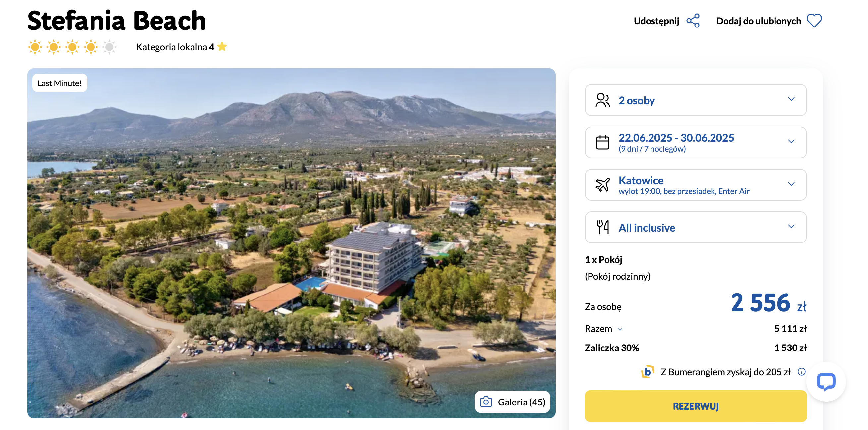Image resolution: width=868 pixels, height=430 pixels.
Task: Click the share network icon
Action: pyautogui.click(x=693, y=21)
